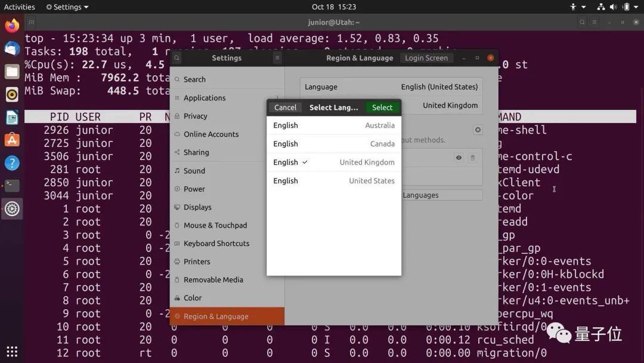
Task: Open Firefox from the dock
Action: [12, 26]
